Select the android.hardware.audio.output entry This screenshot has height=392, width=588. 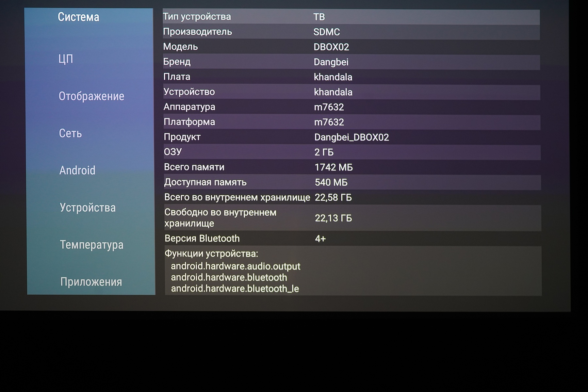point(236,266)
